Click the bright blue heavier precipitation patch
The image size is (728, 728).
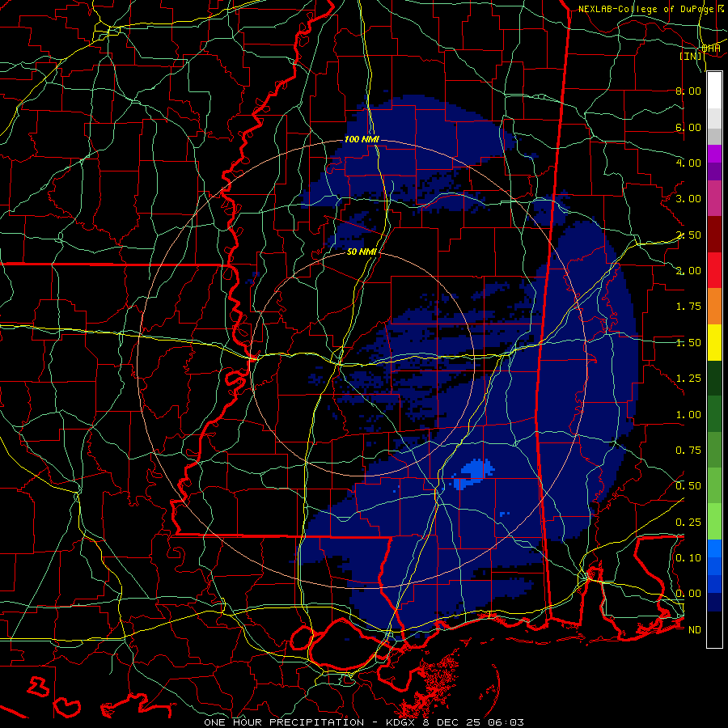[473, 473]
